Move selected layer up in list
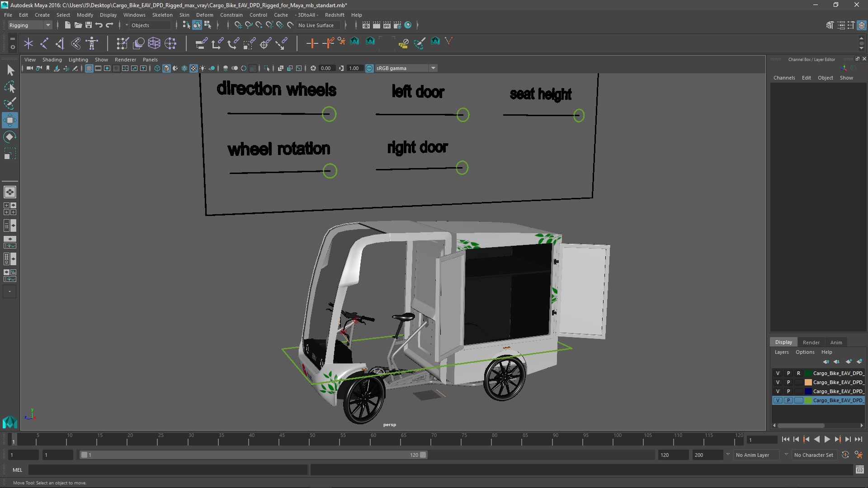This screenshot has width=868, height=488. pos(826,361)
